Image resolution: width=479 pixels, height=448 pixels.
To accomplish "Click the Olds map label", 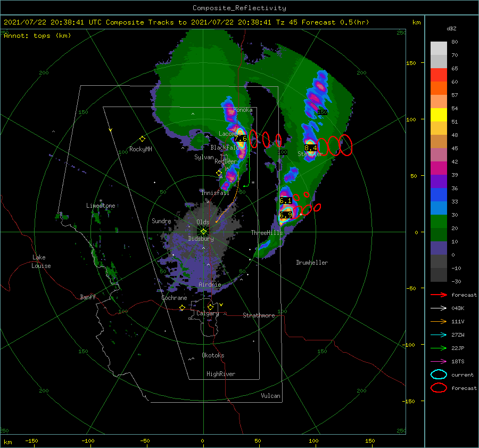I will (203, 222).
